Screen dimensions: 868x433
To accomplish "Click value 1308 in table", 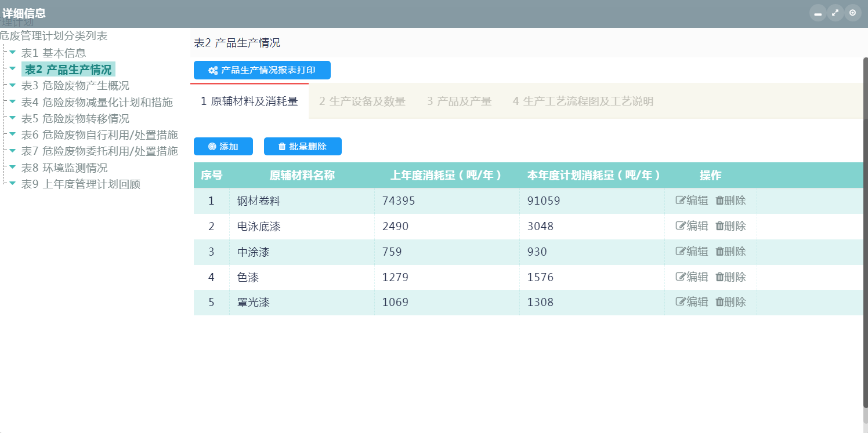I will [x=541, y=303].
